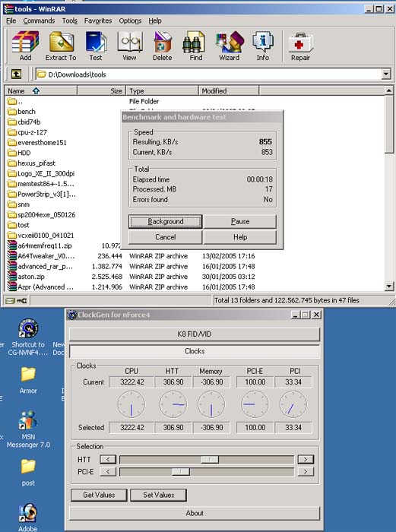Select the bench folder
Viewport: 396px width, 532px height.
[21, 111]
